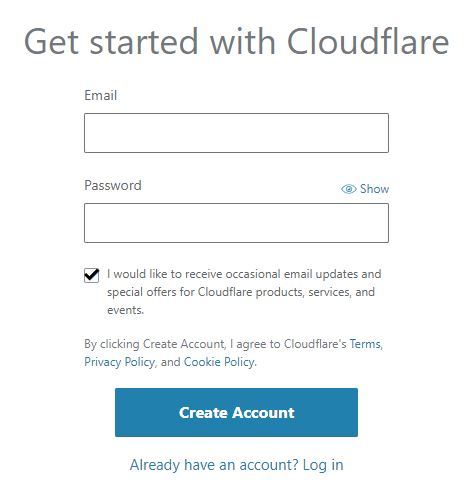Click the Password field label
468x499 pixels.
pyautogui.click(x=113, y=186)
